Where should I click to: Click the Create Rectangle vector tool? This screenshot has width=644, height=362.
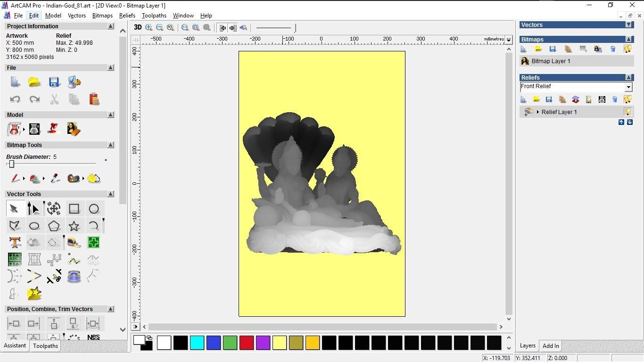tap(74, 208)
